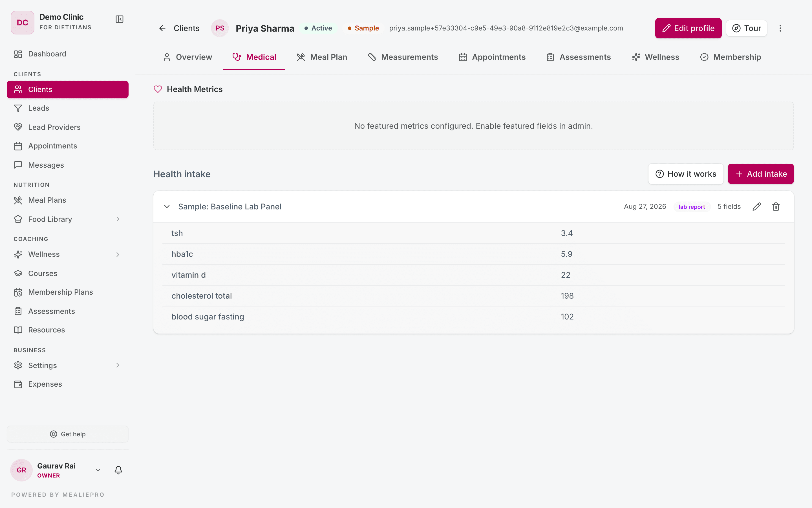Expand the Settings submenu
This screenshot has width=812, height=508.
click(118, 365)
